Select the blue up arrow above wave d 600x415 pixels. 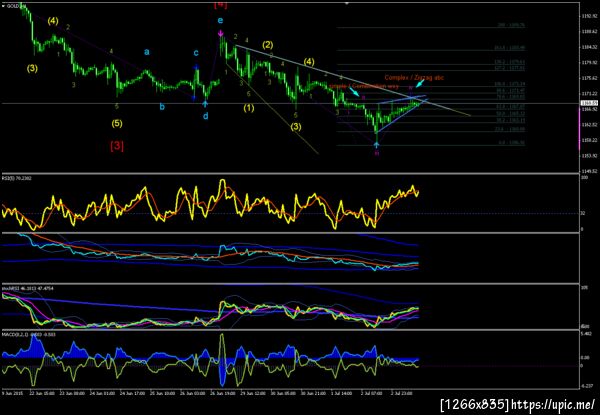tap(205, 104)
